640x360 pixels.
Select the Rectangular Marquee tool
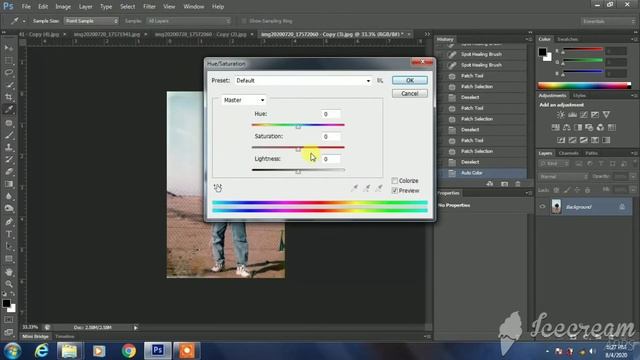[x=9, y=60]
